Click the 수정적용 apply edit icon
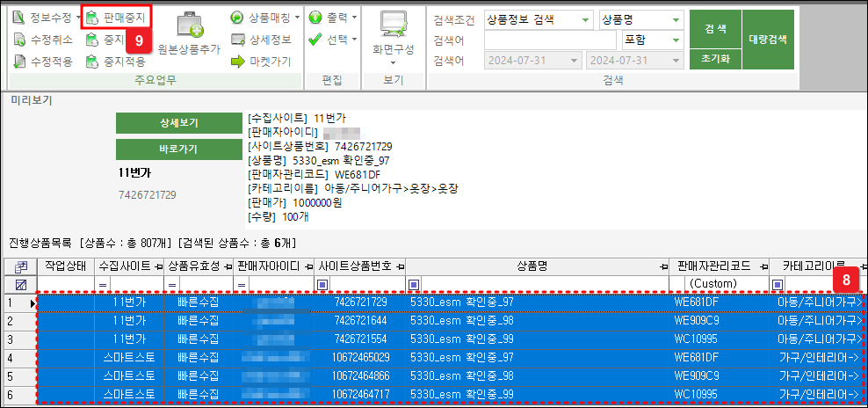 (x=21, y=62)
